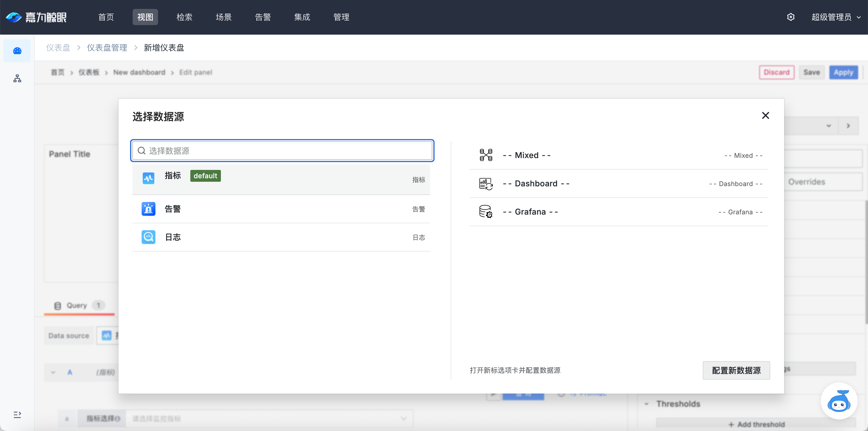The width and height of the screenshot is (868, 431).
Task: Open settings gear in top bar
Action: pyautogui.click(x=790, y=17)
